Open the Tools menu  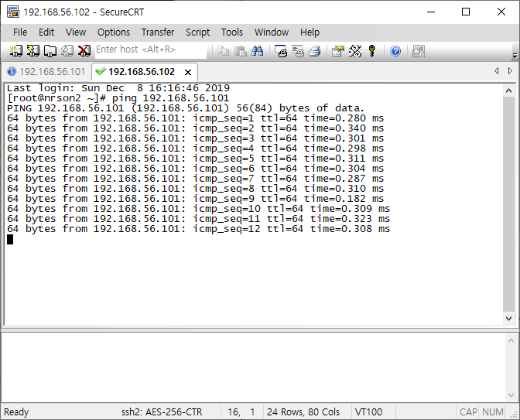click(232, 32)
